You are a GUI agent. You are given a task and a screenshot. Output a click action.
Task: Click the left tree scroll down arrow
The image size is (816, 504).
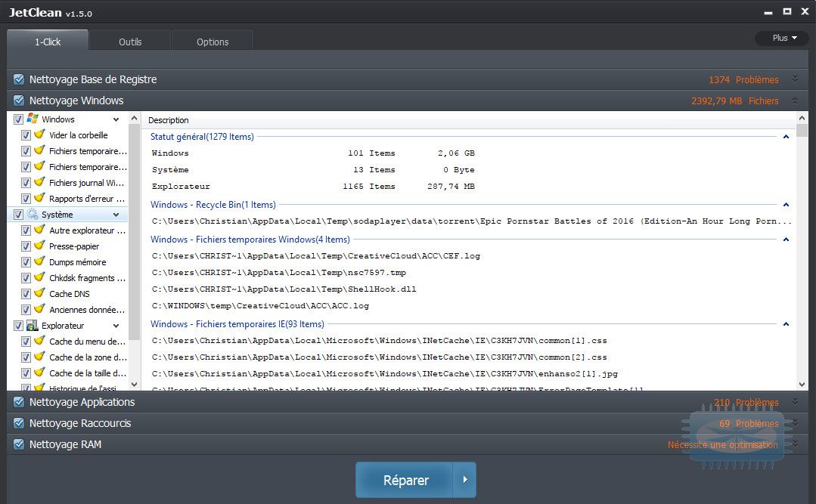(135, 385)
